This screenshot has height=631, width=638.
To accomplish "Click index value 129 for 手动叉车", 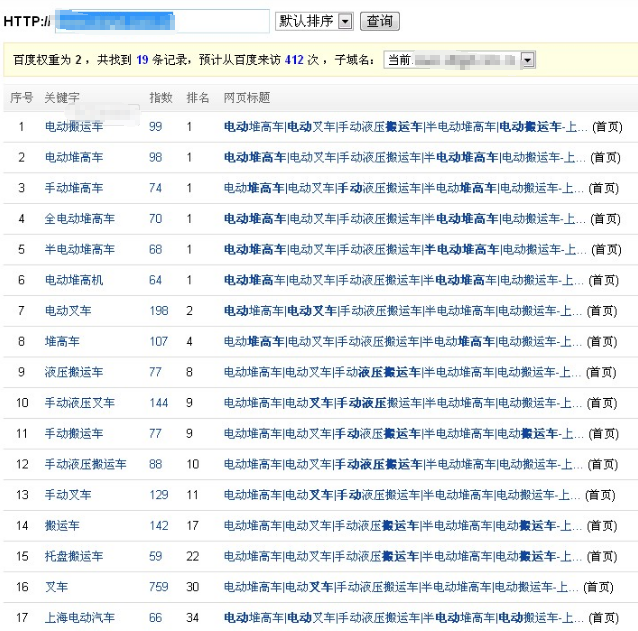I will click(159, 495).
